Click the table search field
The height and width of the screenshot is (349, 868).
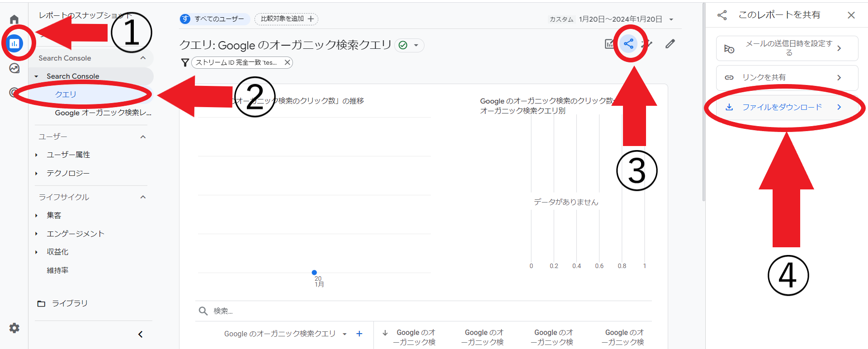click(x=424, y=311)
